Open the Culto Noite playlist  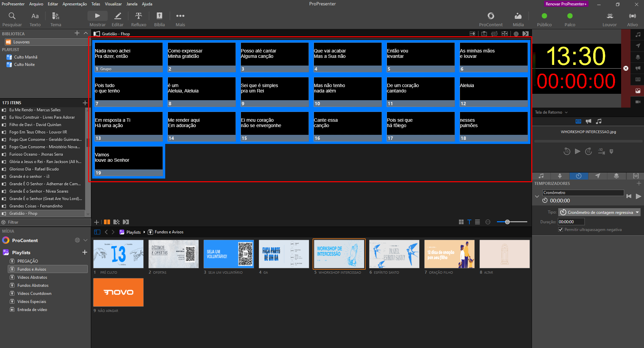click(x=24, y=65)
